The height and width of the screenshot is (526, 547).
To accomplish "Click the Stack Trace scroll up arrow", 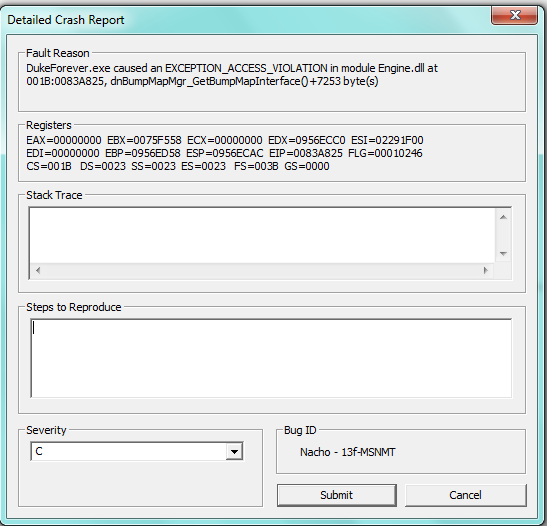I will pyautogui.click(x=503, y=217).
